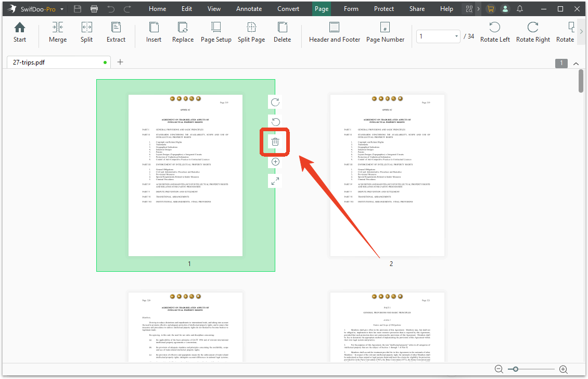Viewport: 588px width, 379px height.
Task: Click the Start home icon
Action: [x=19, y=32]
